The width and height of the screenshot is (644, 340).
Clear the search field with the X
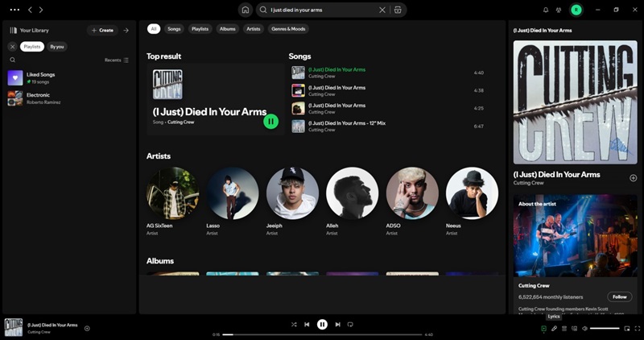point(382,10)
